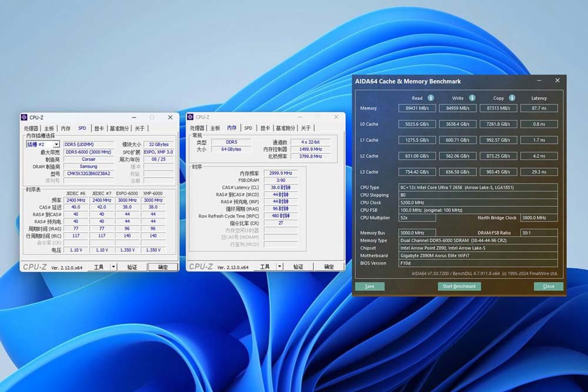This screenshot has width=588, height=392.
Task: Open the 显卡 tab in left CPU-Z window
Action: (x=99, y=128)
